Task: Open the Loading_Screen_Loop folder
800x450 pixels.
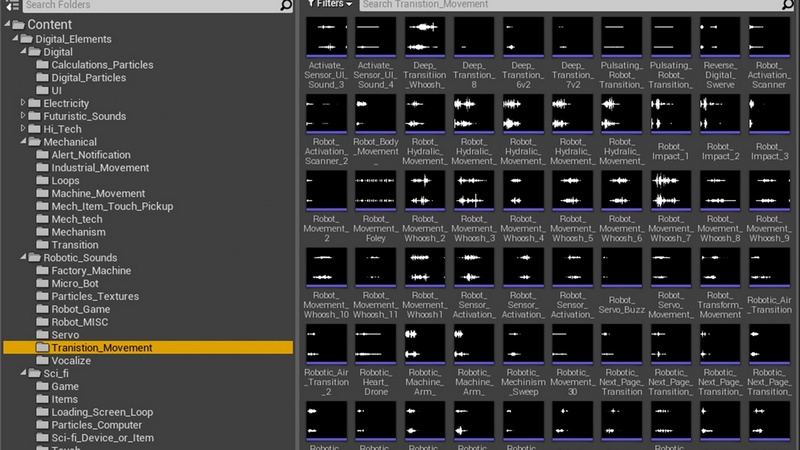Action: pyautogui.click(x=101, y=412)
